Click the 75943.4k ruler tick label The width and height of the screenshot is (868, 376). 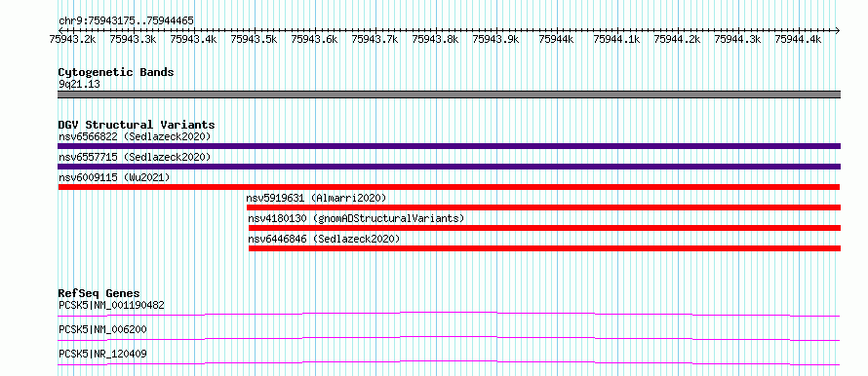tap(194, 39)
